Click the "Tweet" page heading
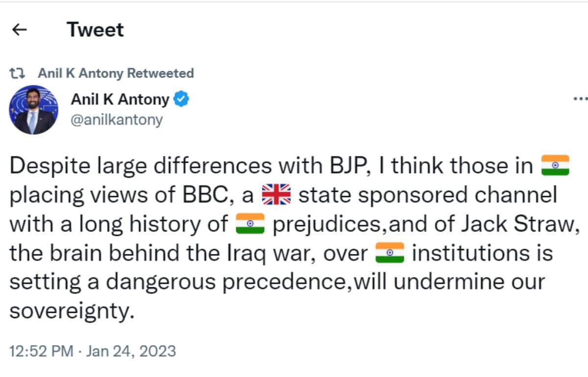 (95, 30)
